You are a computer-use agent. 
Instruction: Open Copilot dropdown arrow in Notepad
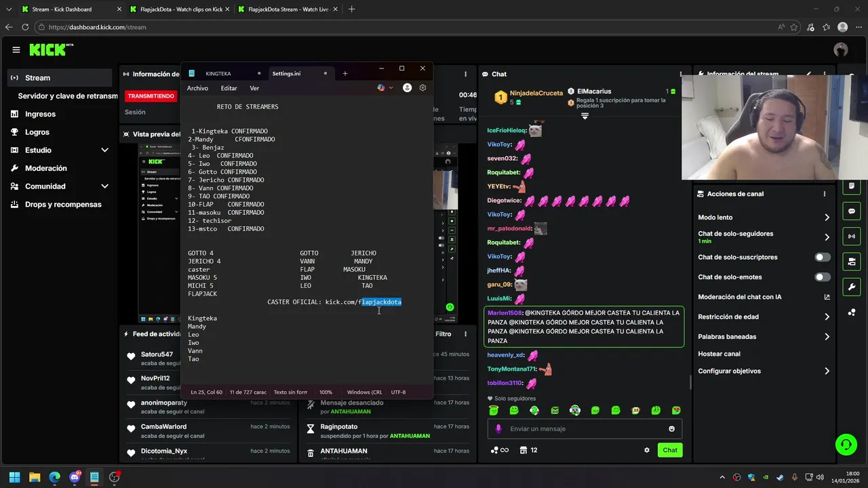point(391,88)
